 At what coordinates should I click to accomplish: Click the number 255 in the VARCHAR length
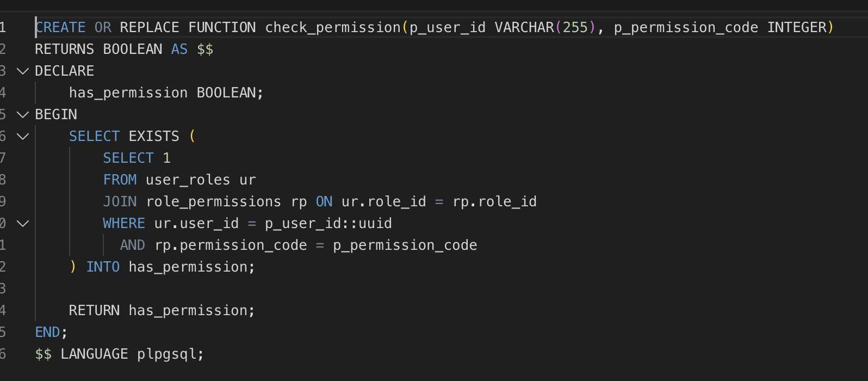(x=575, y=28)
